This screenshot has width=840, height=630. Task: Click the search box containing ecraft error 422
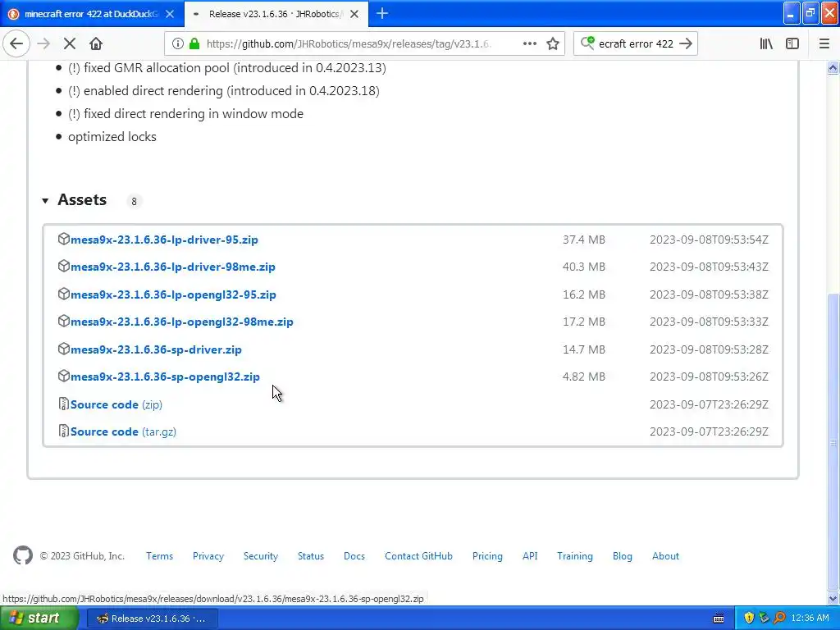636,44
